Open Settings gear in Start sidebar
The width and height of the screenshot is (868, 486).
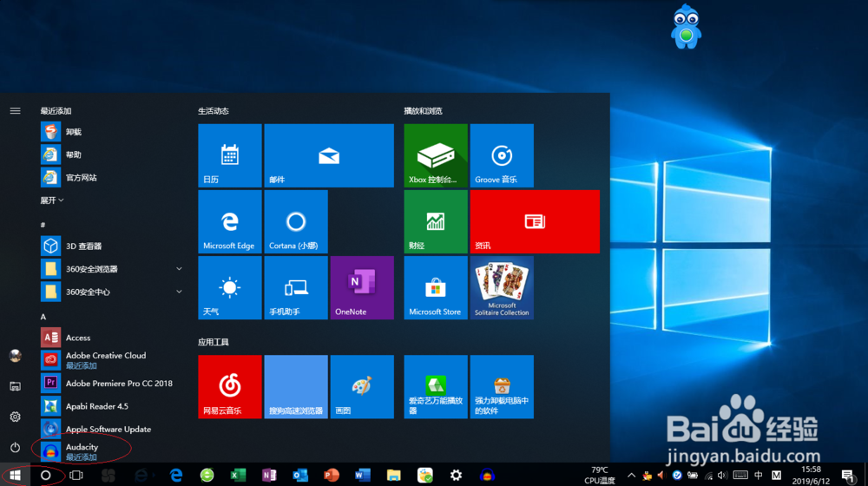click(15, 417)
